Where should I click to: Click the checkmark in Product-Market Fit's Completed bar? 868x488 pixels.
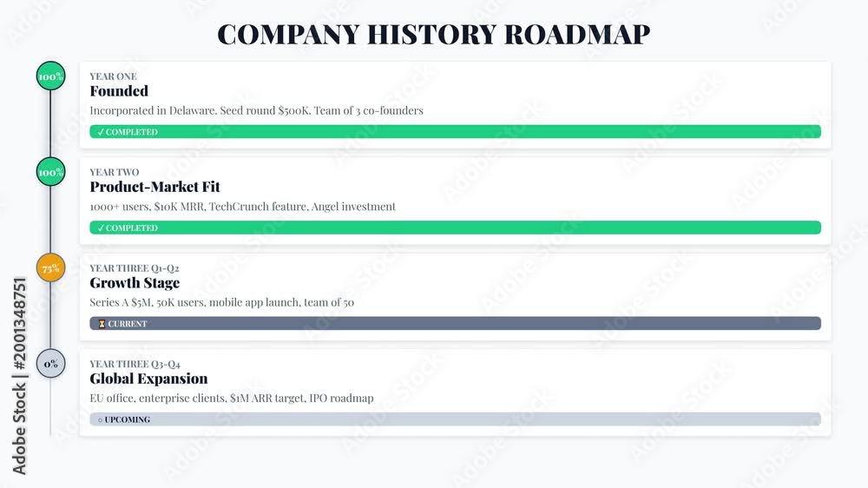click(x=101, y=228)
